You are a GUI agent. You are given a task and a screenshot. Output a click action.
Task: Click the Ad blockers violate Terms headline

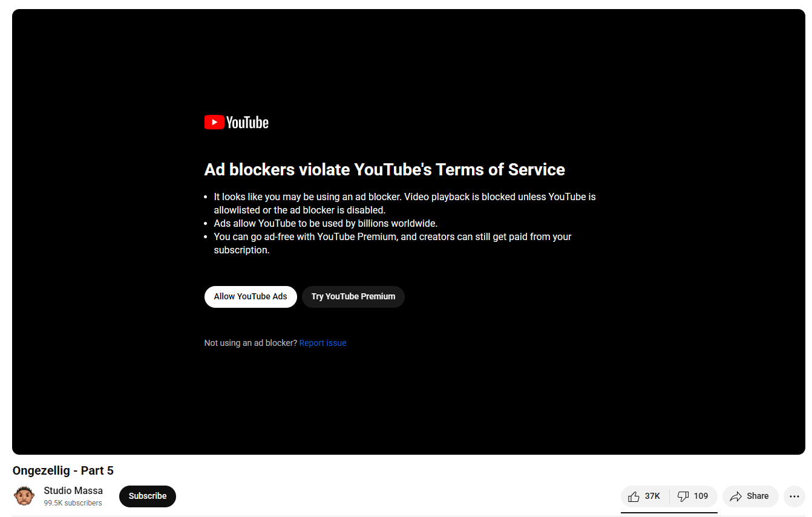tap(384, 169)
